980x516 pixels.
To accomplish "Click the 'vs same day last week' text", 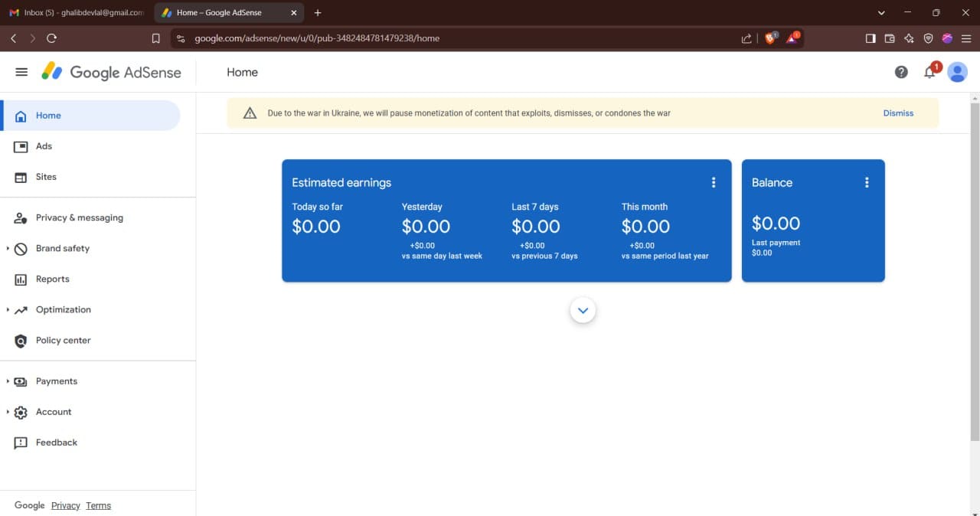I will pyautogui.click(x=442, y=256).
